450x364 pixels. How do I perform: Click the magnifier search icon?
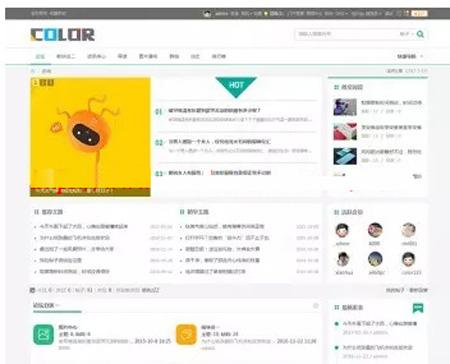pos(420,34)
